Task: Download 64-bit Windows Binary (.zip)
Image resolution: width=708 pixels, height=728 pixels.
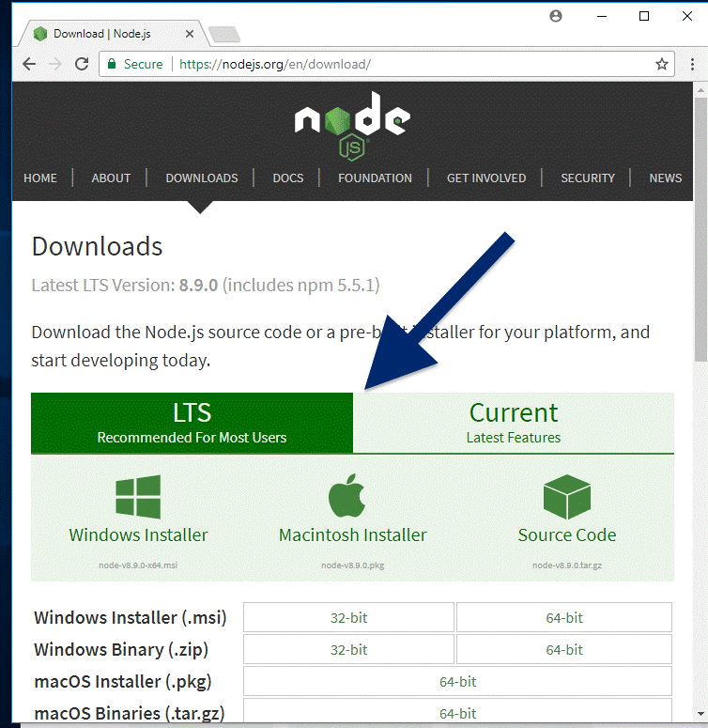Action: click(x=564, y=649)
